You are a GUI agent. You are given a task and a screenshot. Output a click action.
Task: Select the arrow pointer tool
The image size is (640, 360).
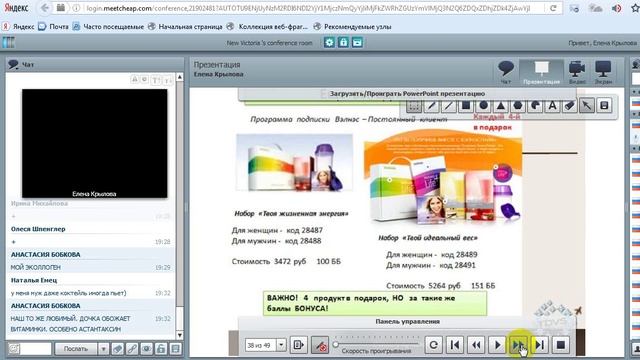pos(587,106)
